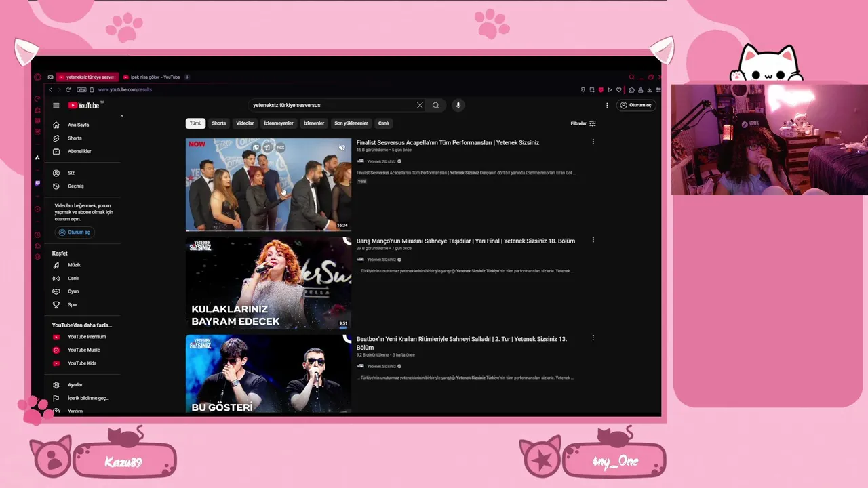The image size is (868, 488).
Task: Click the snapshot icon in browser toolbar
Action: point(592,90)
